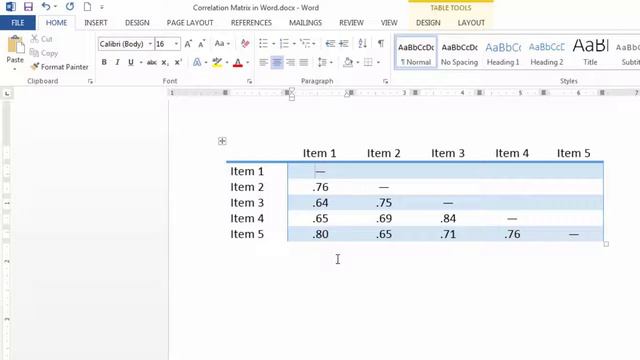Decrease font size with Shrink Font
This screenshot has height=360, width=640.
(202, 44)
